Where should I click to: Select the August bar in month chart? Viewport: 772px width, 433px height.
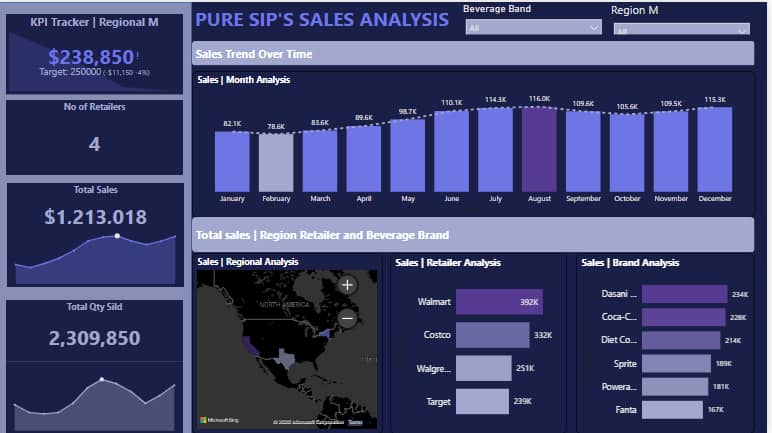[539, 150]
